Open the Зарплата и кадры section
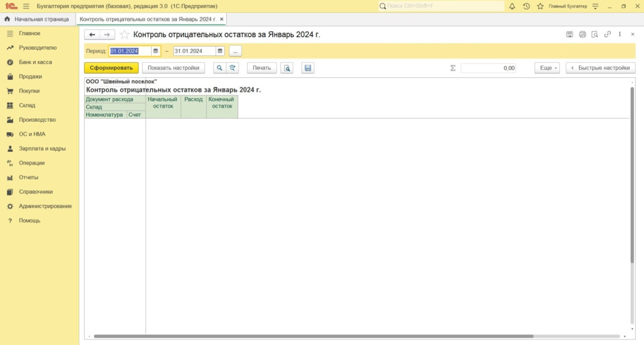Image resolution: width=644 pixels, height=345 pixels. tap(41, 149)
